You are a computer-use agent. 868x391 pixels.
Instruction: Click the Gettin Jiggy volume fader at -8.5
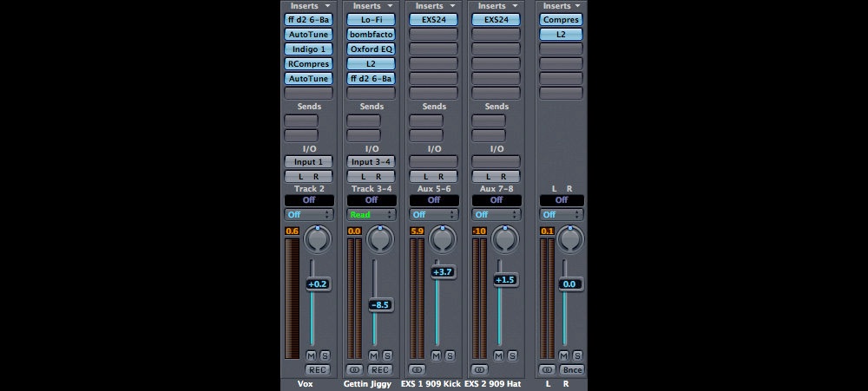click(x=379, y=304)
